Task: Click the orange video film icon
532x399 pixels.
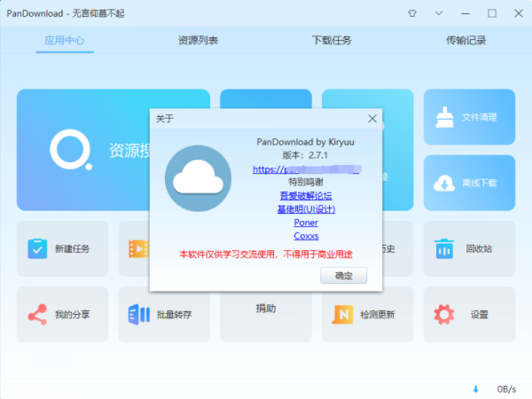Action: coord(138,248)
